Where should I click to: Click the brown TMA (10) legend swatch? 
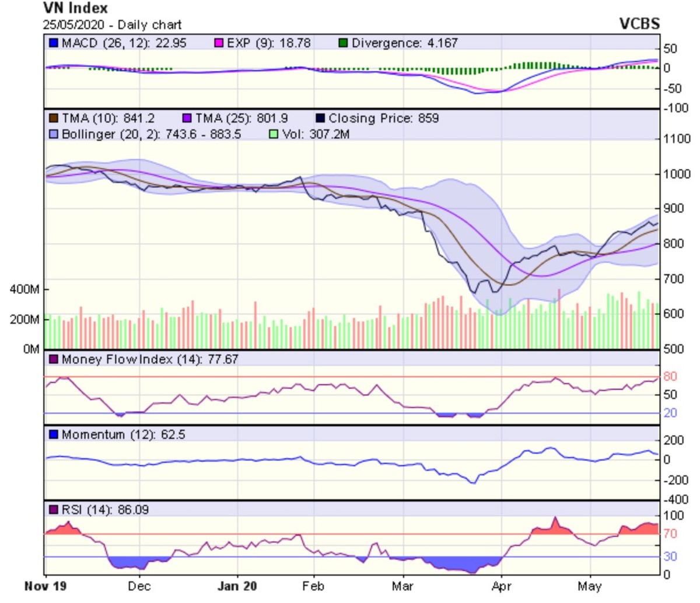click(54, 118)
